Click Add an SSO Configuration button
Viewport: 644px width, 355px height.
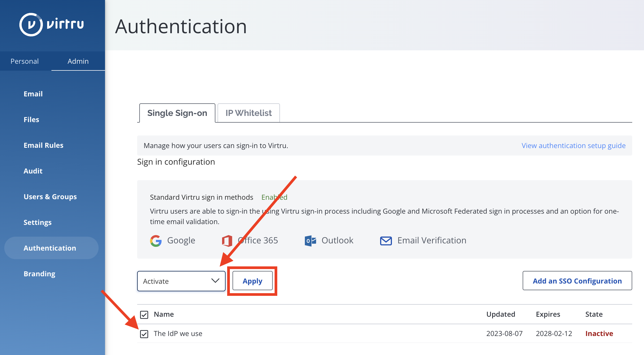577,281
